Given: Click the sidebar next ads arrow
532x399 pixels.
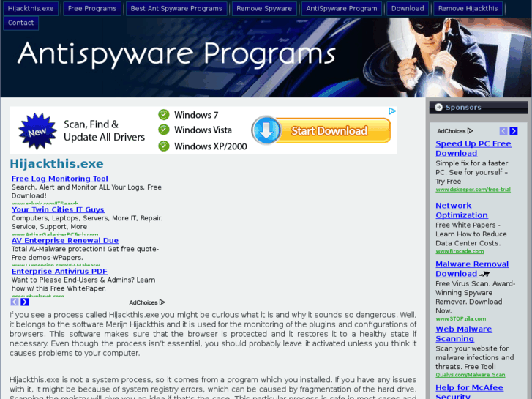Looking at the screenshot, I should [x=514, y=131].
